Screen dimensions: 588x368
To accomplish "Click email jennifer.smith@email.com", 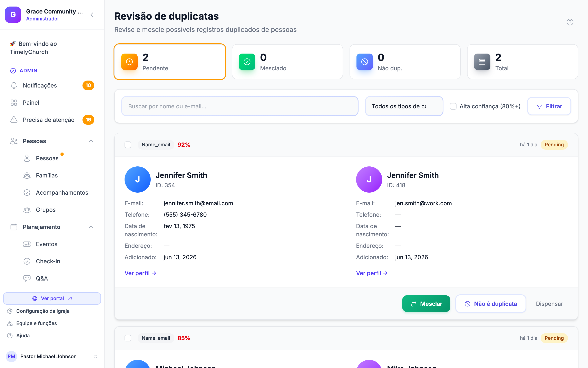I will 198,203.
